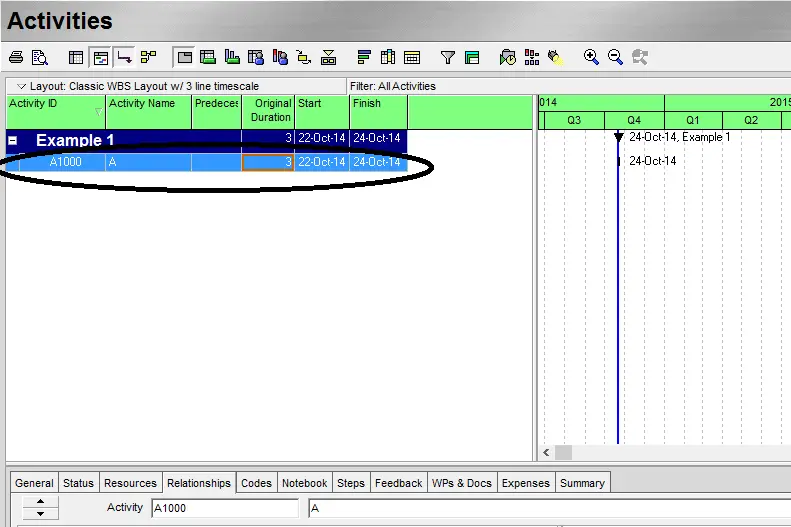Open the Feedback tab
The image size is (791, 527).
click(399, 483)
